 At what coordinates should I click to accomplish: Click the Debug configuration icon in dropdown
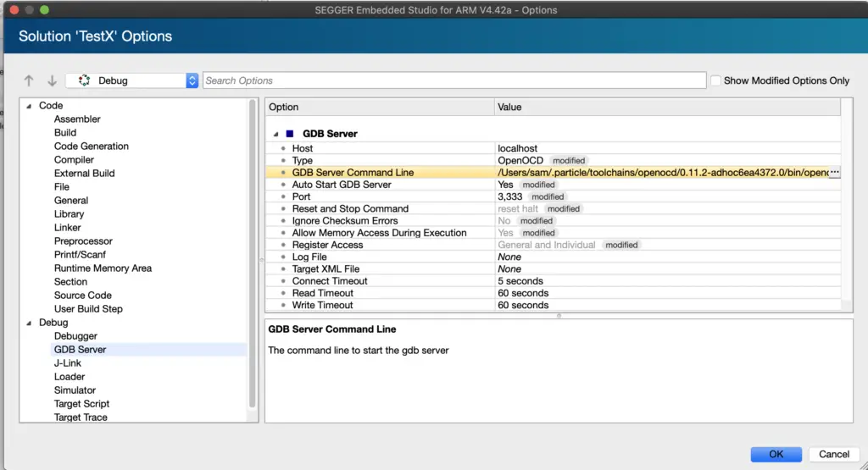[x=84, y=80]
